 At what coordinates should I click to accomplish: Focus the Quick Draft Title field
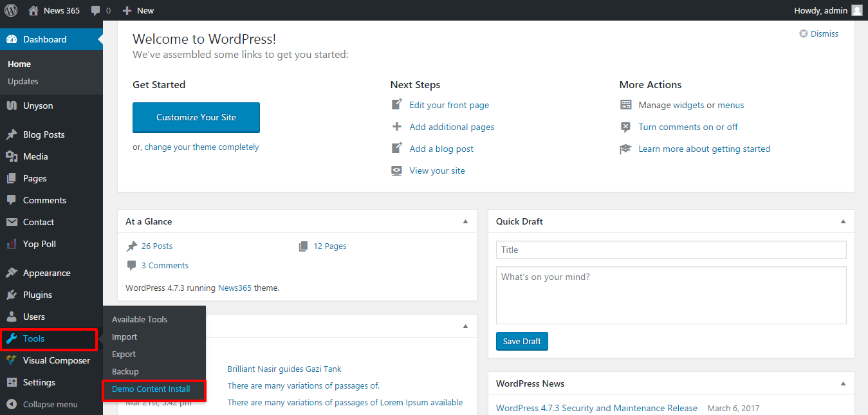point(671,250)
